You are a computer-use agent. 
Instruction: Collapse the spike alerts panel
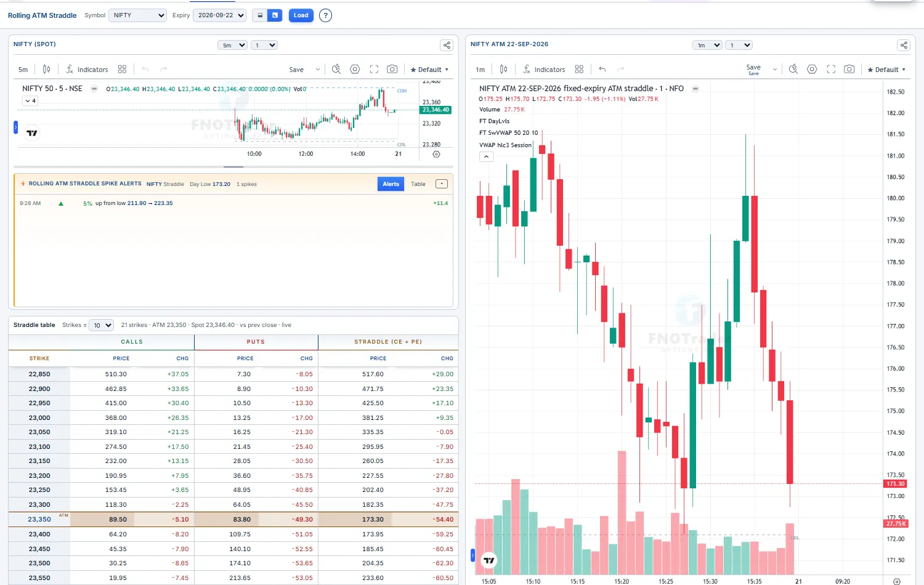point(442,184)
